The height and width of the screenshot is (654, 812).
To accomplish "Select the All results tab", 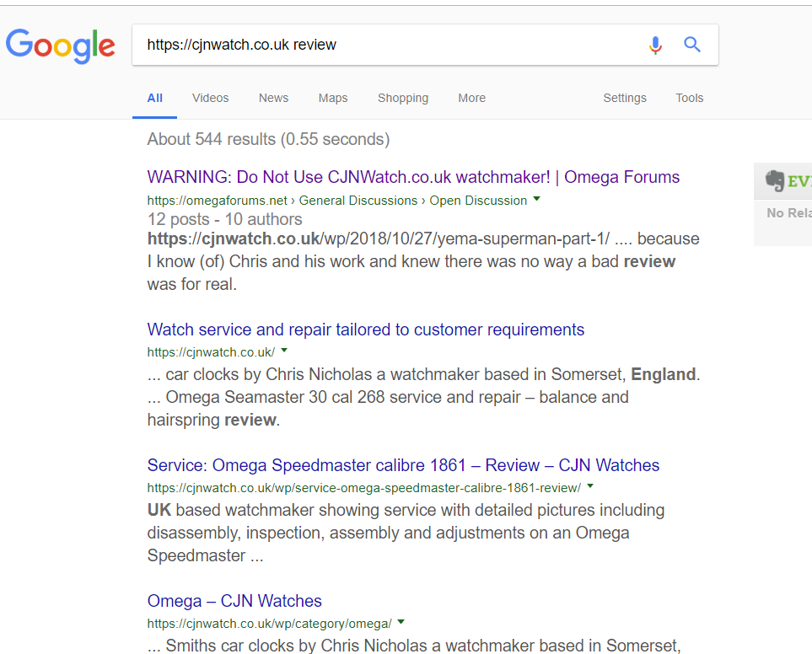I will click(154, 98).
